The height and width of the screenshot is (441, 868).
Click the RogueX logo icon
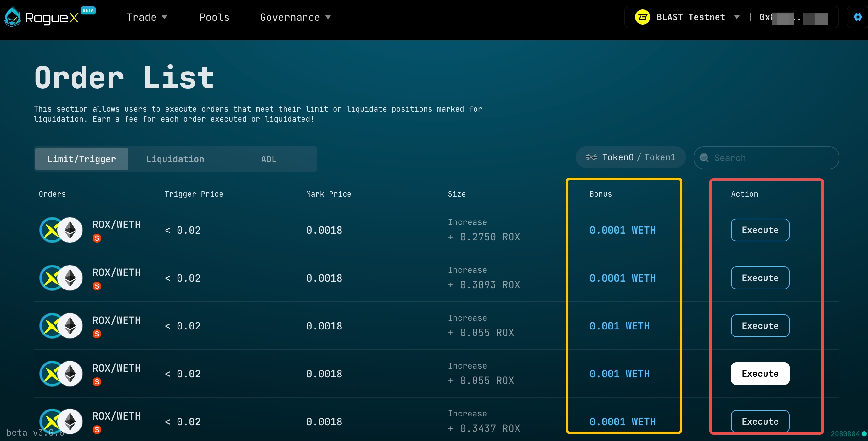point(13,17)
